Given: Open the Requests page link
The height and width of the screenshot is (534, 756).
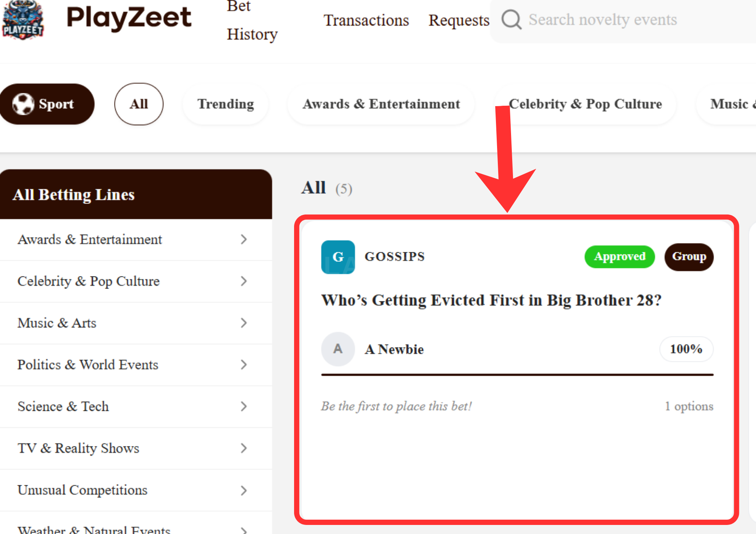Looking at the screenshot, I should (x=459, y=20).
